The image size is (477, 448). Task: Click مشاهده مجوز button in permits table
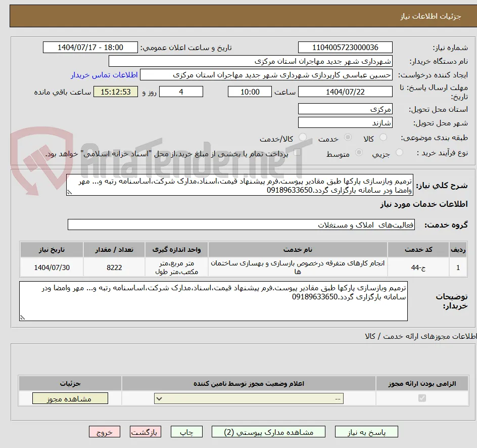70,398
